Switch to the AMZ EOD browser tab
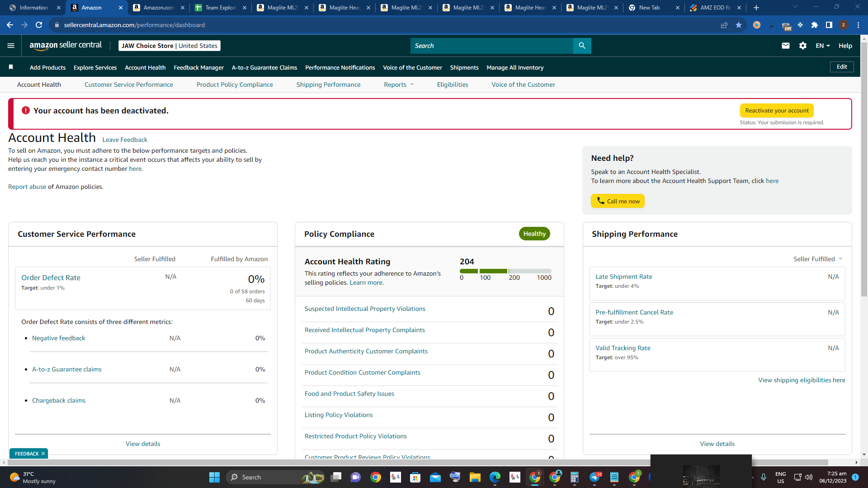This screenshot has height=488, width=868. tap(716, 8)
